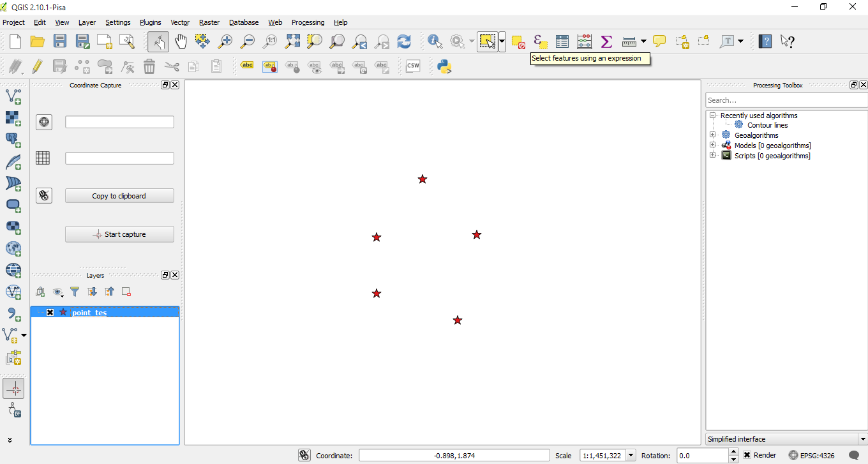Open the Scale dropdown
This screenshot has height=464, width=868.
[x=631, y=454]
